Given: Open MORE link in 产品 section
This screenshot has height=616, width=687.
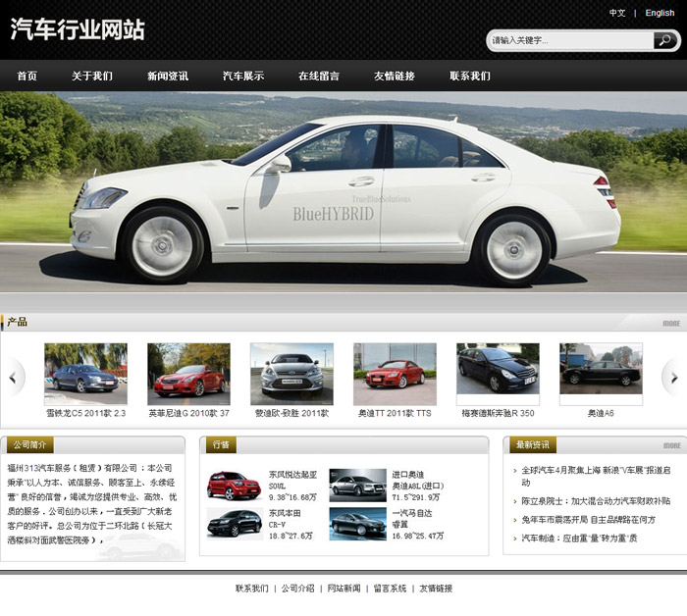Looking at the screenshot, I should pos(670,323).
